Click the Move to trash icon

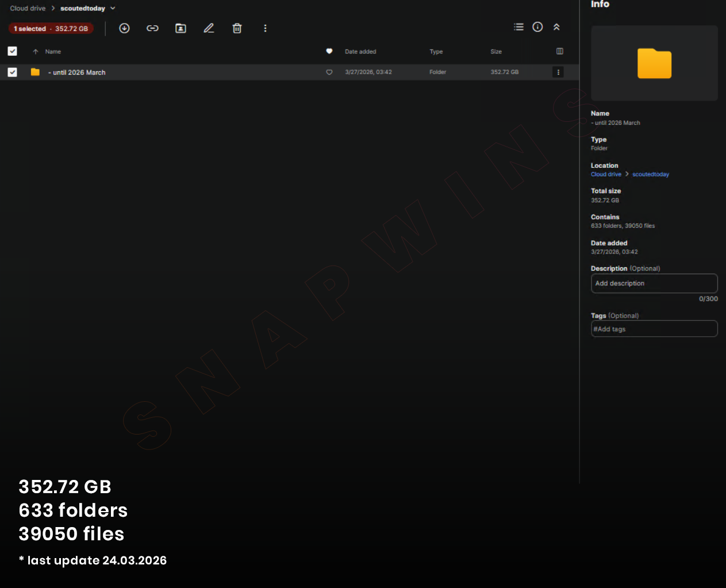coord(237,28)
